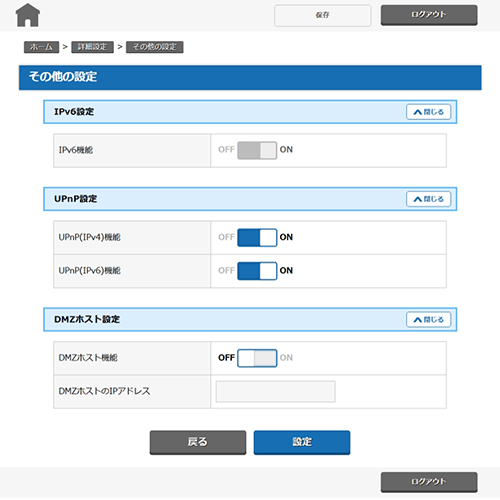Open the ホーム breadcrumb

[x=41, y=47]
